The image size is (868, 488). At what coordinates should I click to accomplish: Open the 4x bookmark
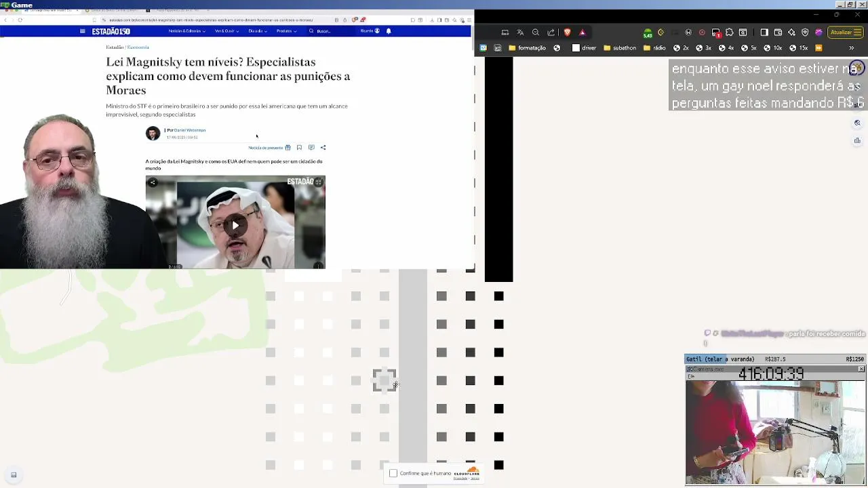point(726,48)
